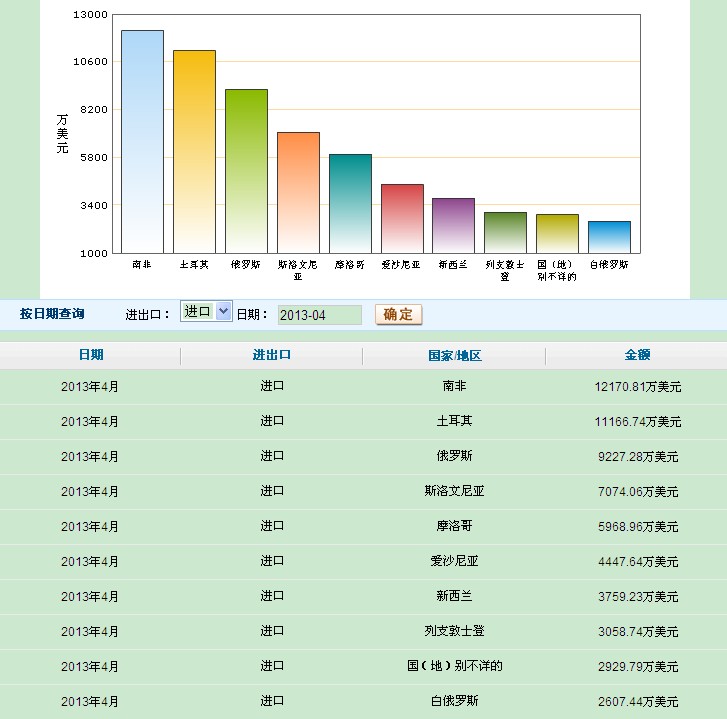
Task: Click the 万美元 y-axis unit label
Action: tap(63, 134)
